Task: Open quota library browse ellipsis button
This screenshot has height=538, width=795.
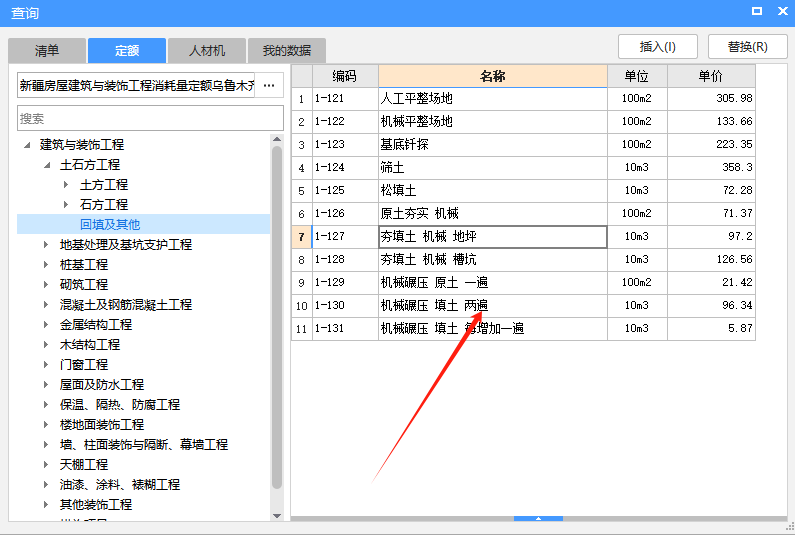Action: pos(269,85)
